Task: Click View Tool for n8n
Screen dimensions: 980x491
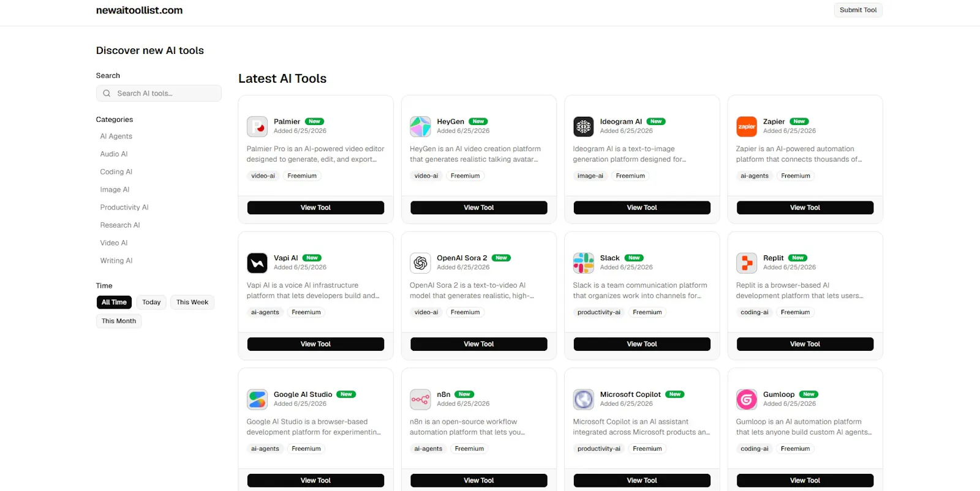Action: pos(479,481)
